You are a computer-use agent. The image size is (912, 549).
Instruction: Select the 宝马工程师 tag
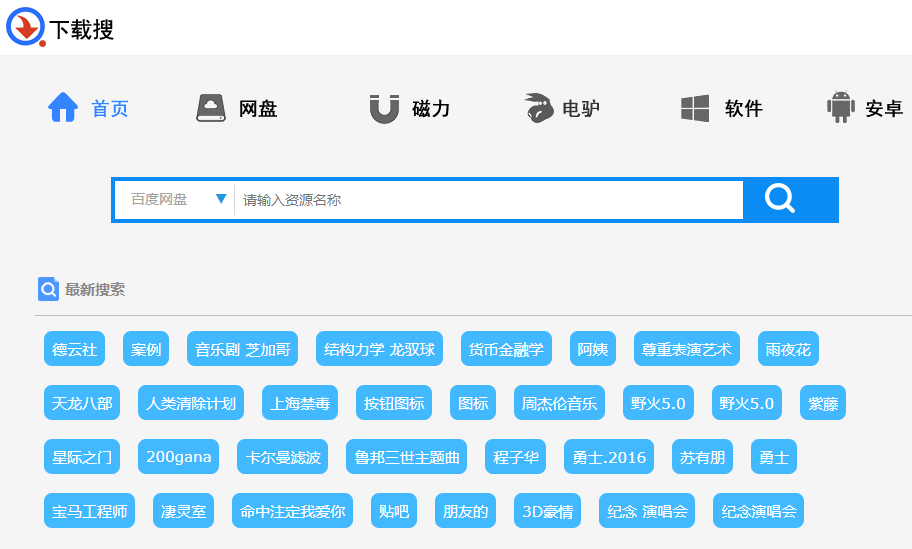pyautogui.click(x=90, y=511)
